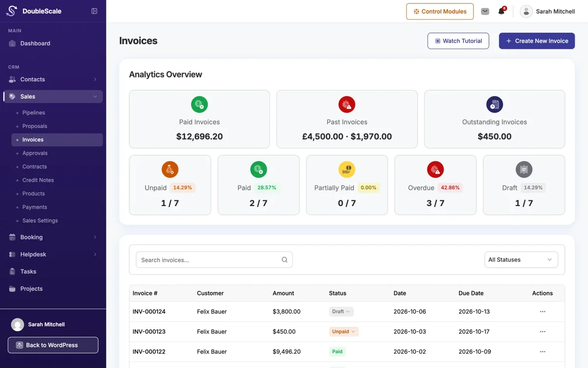The width and height of the screenshot is (588, 368).
Task: Click the Helpdesk icon in sidebar
Action: pos(12,254)
